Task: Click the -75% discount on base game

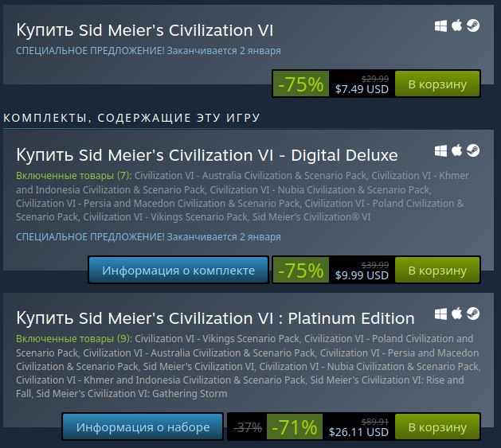Action: point(300,84)
